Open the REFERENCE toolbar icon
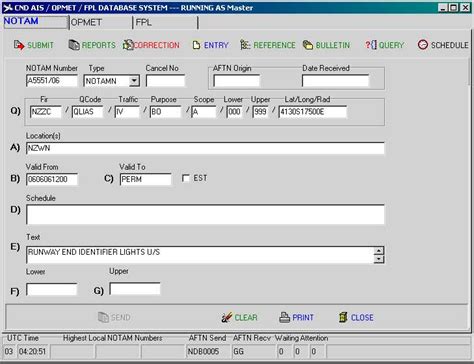 [245, 45]
